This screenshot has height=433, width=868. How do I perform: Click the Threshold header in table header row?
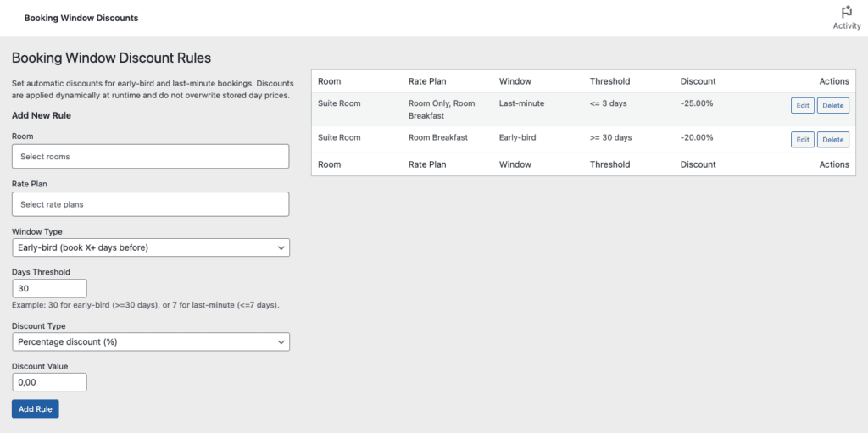click(609, 81)
